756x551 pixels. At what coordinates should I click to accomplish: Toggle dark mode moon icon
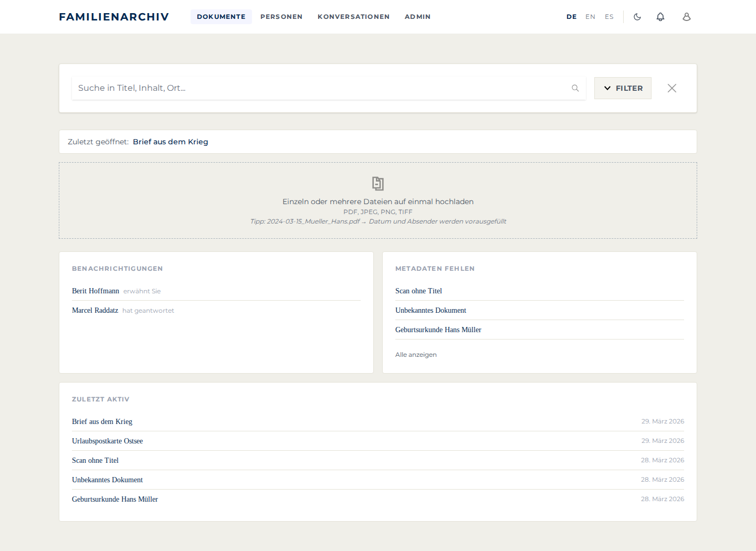[637, 17]
